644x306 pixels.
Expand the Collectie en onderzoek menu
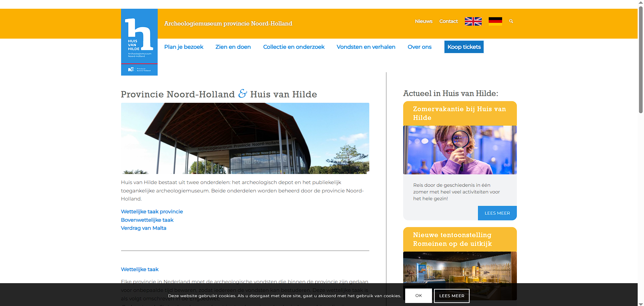pos(293,47)
